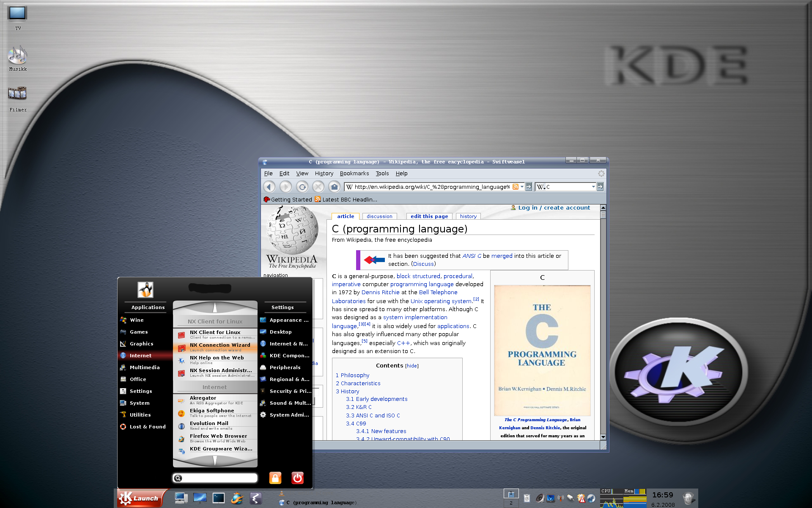This screenshot has height=508, width=812.
Task: Select Multimedia in Applications list
Action: 145,367
